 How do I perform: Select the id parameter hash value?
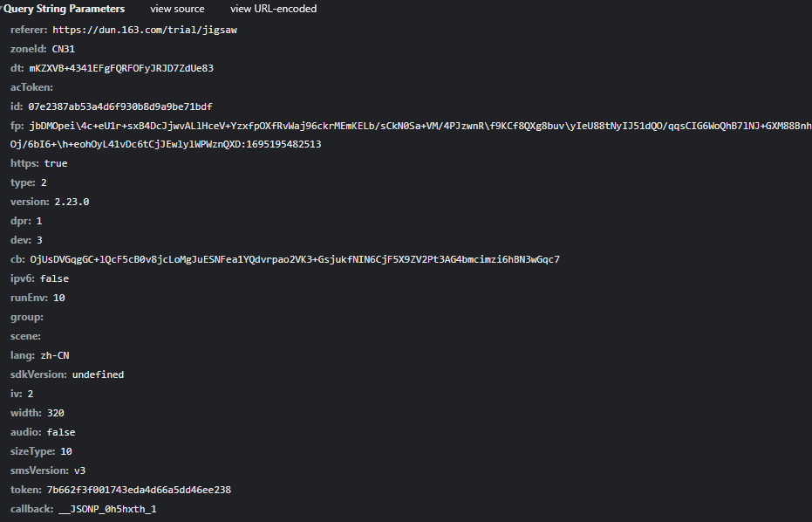[x=120, y=106]
